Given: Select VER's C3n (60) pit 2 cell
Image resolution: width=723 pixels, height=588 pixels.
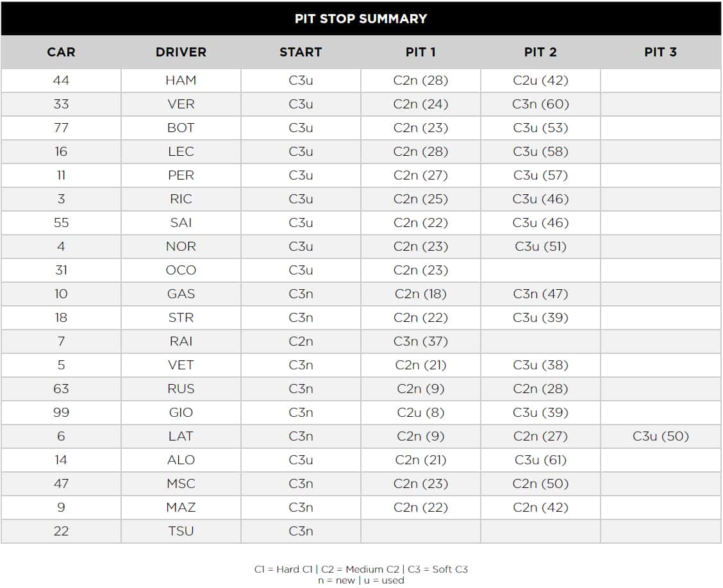Looking at the screenshot, I should (540, 105).
